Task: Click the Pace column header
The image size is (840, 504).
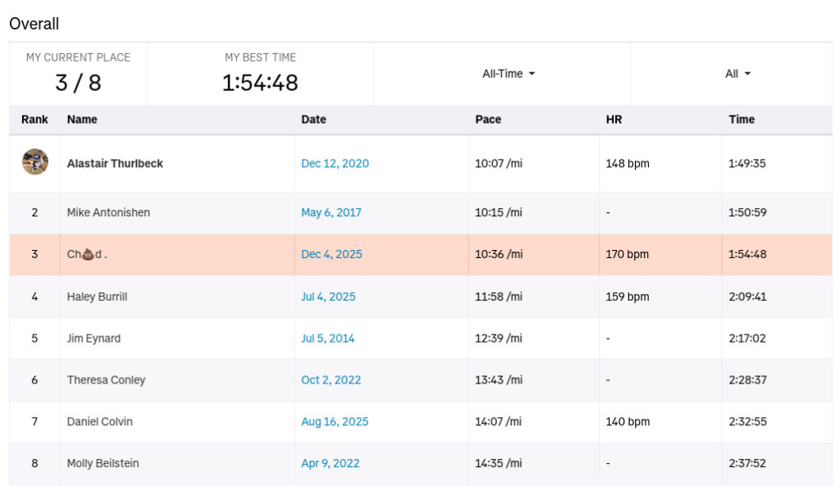Action: tap(487, 120)
